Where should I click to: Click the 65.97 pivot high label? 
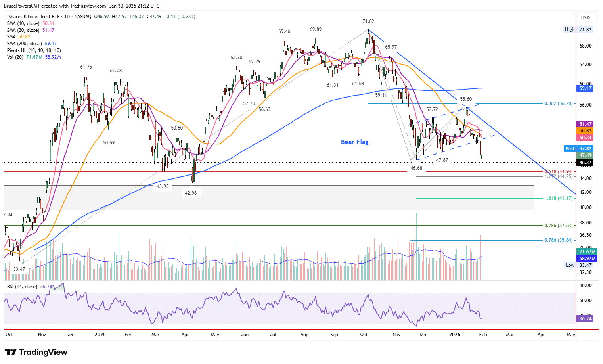(391, 47)
